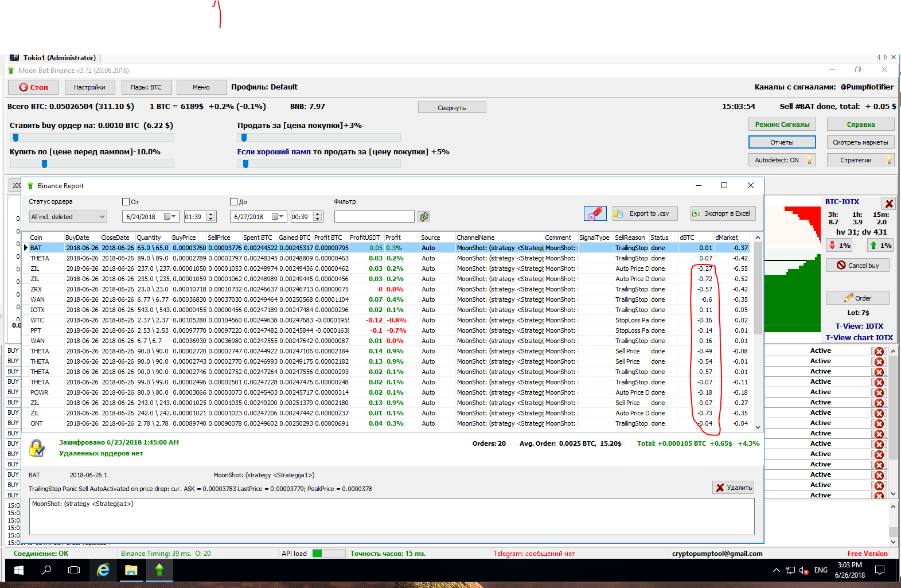Click the Moon Bot green arrow taskbar icon

[159, 570]
